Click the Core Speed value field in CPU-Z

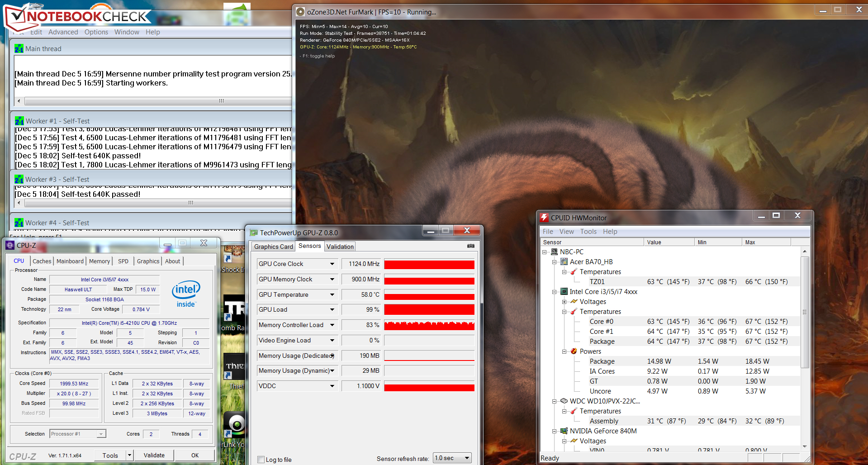point(74,383)
